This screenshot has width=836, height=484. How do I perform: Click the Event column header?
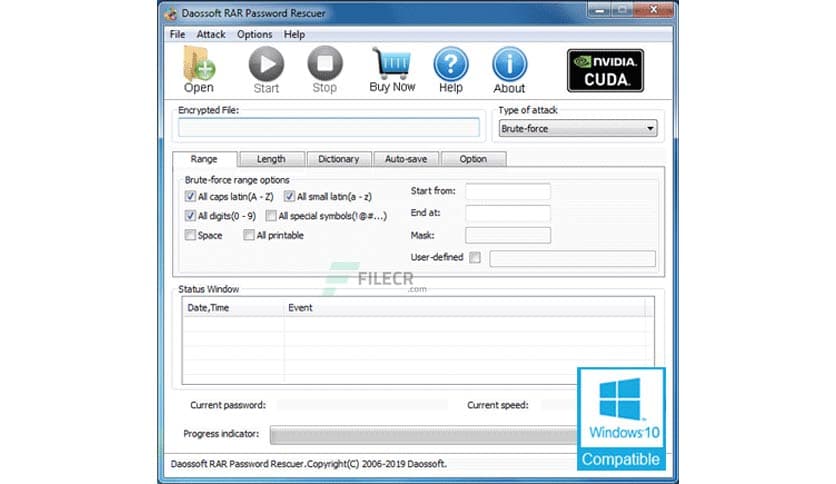[x=464, y=308]
